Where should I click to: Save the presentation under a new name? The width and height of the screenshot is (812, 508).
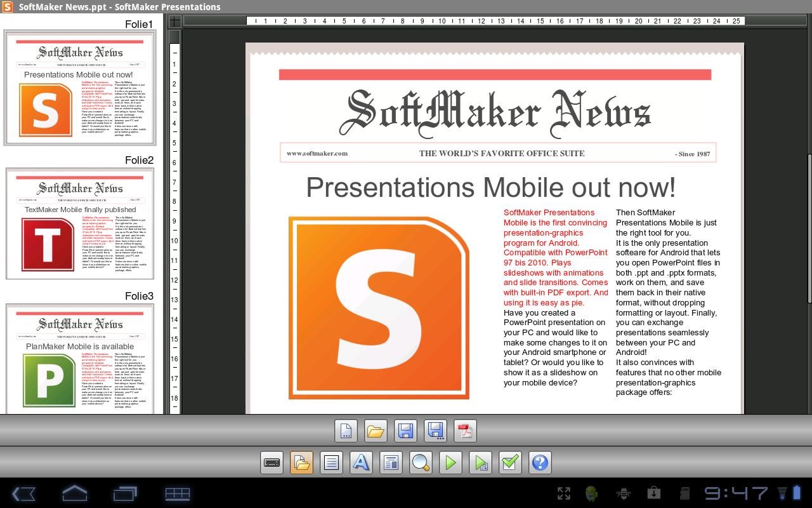tap(435, 431)
